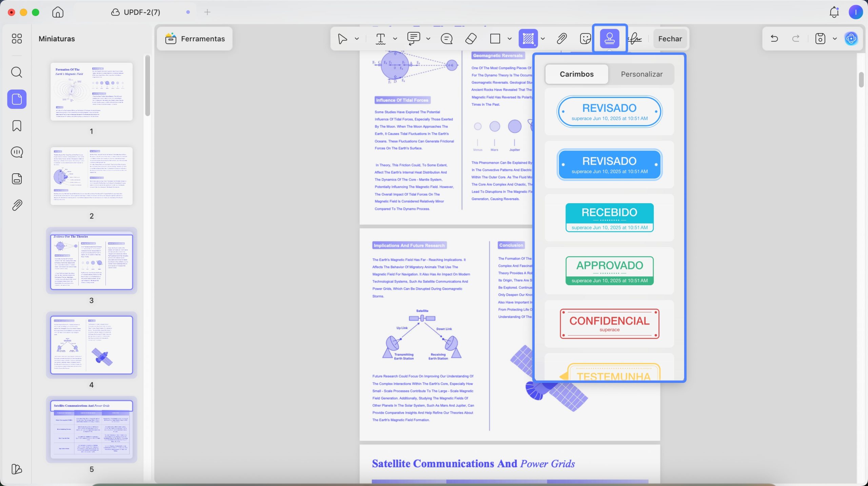
Task: Select the page thumbnails sidebar icon
Action: pyautogui.click(x=17, y=99)
